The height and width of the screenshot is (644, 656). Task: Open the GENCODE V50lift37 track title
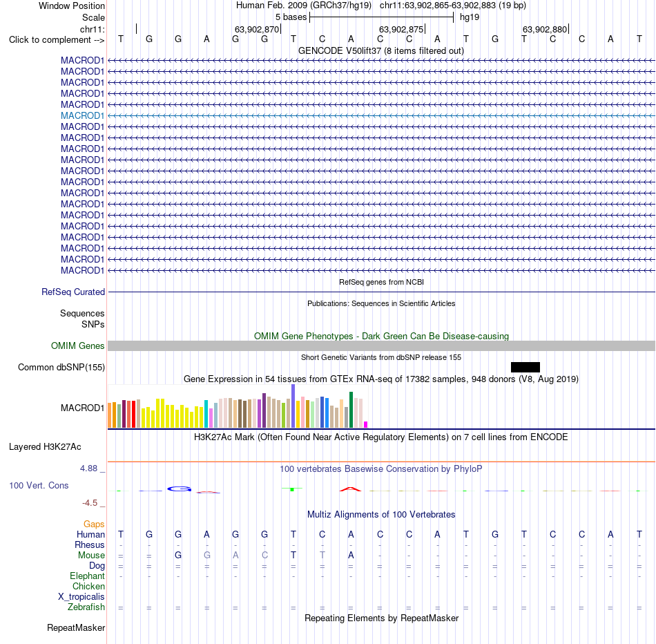click(x=381, y=50)
